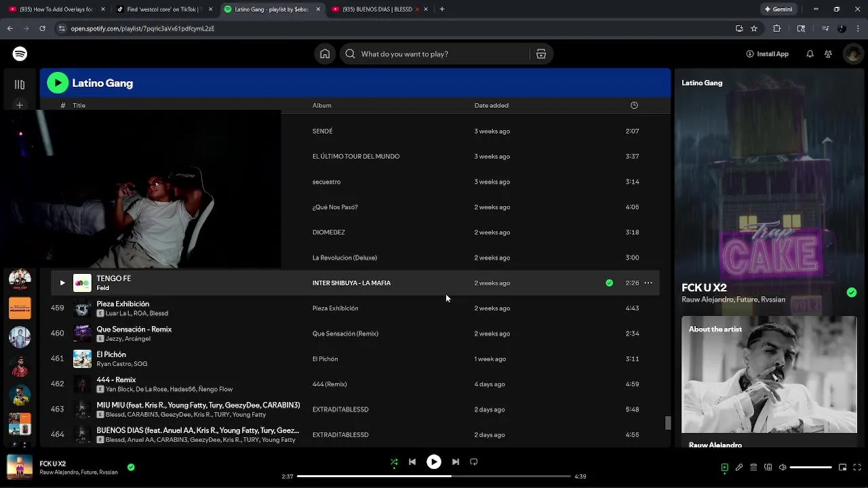868x488 pixels.
Task: Open the Friend Activity icon
Action: 828,54
